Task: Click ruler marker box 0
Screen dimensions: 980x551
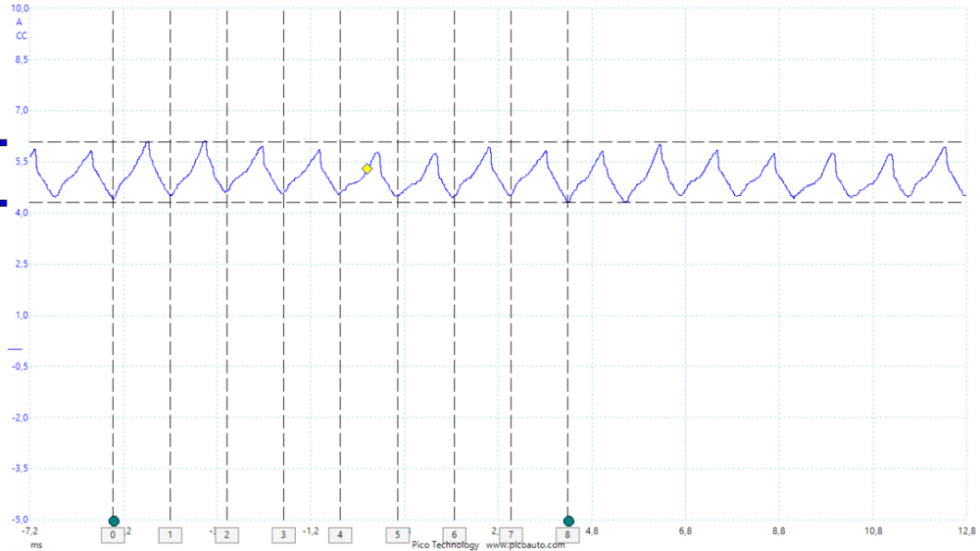Action: [114, 535]
